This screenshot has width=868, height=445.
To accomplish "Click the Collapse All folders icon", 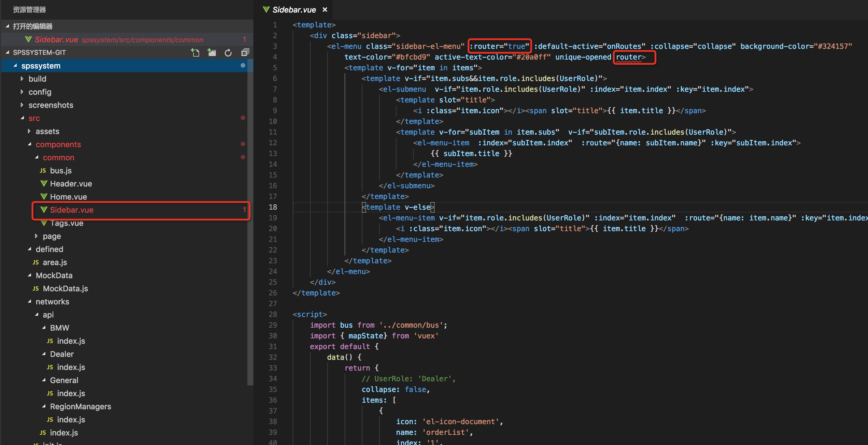I will 245,52.
